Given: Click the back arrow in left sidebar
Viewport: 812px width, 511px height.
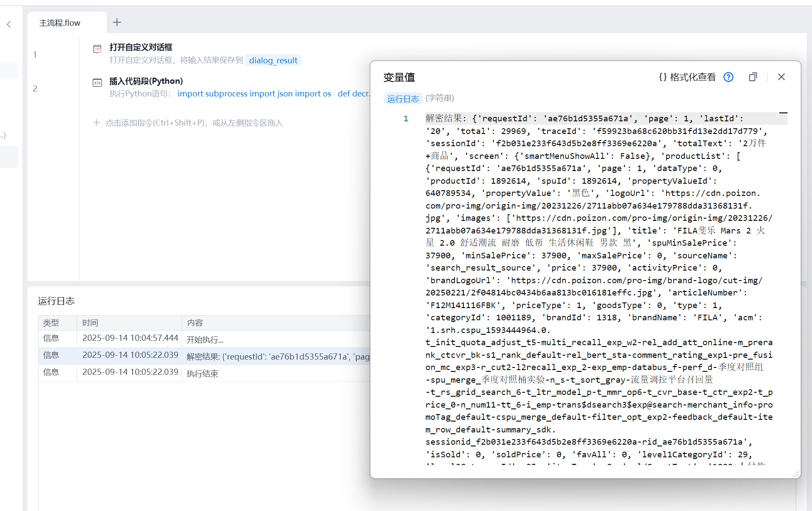Looking at the screenshot, I should (x=9, y=24).
